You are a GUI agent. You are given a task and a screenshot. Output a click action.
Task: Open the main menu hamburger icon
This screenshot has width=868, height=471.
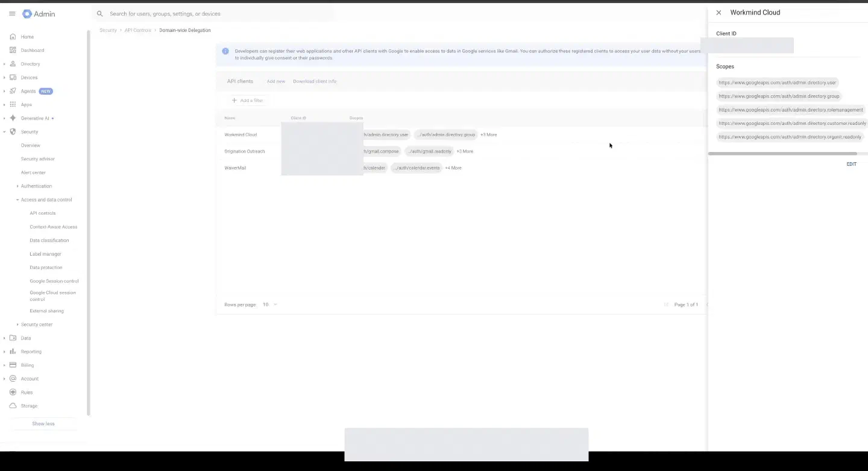(x=12, y=14)
